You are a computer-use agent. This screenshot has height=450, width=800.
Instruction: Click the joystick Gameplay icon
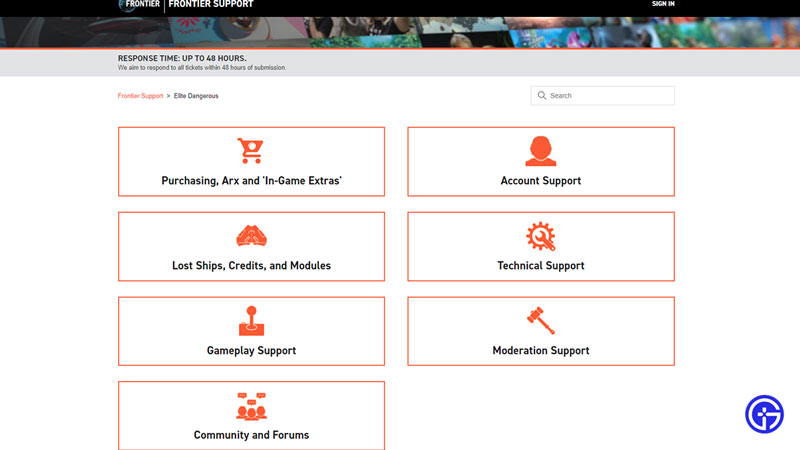(250, 321)
